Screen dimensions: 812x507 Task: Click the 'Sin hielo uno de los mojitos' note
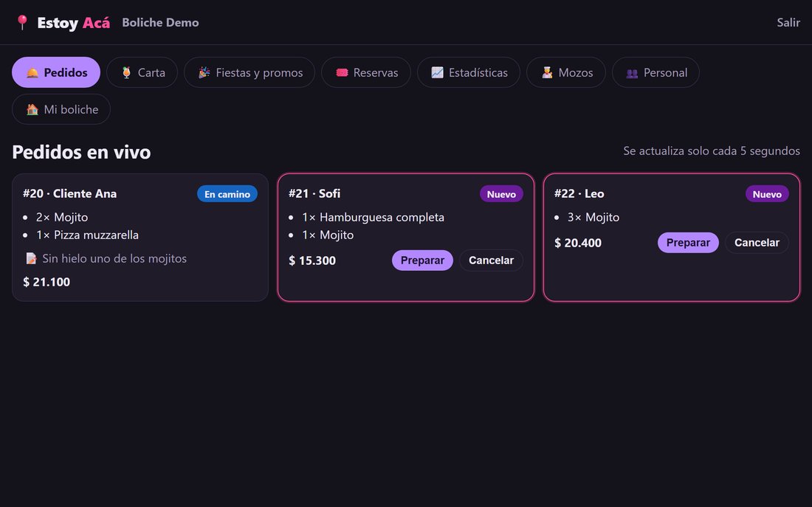pos(114,258)
